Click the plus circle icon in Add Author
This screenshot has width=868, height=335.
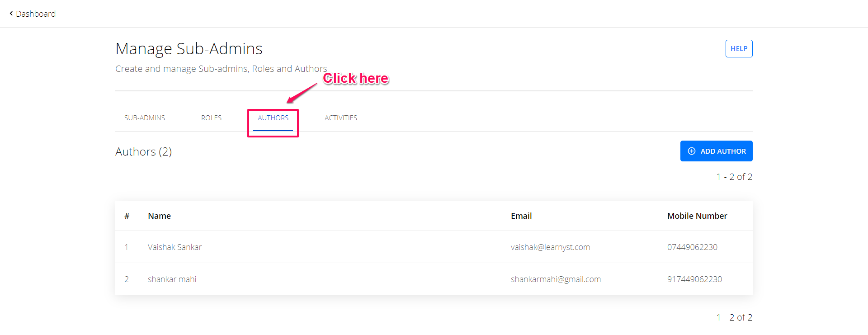click(x=692, y=151)
